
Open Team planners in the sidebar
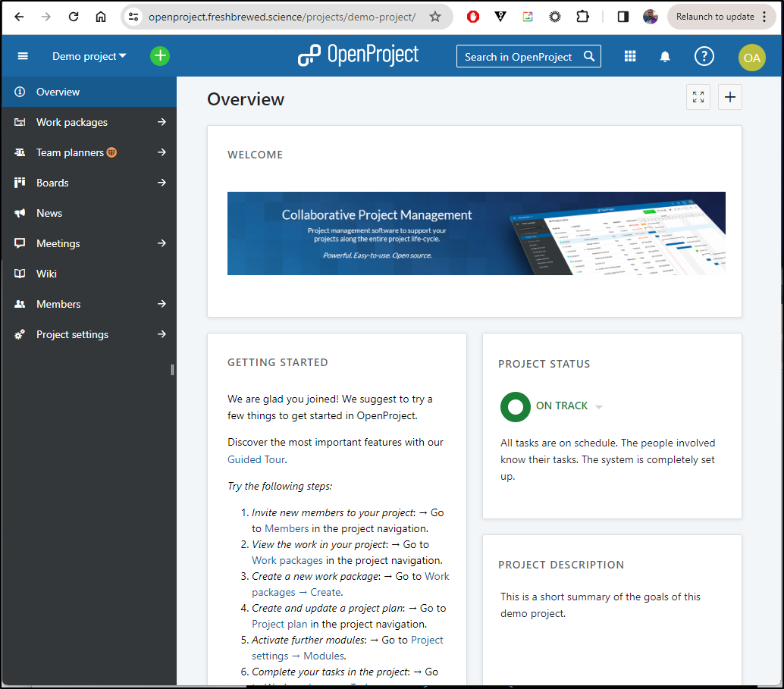point(70,152)
